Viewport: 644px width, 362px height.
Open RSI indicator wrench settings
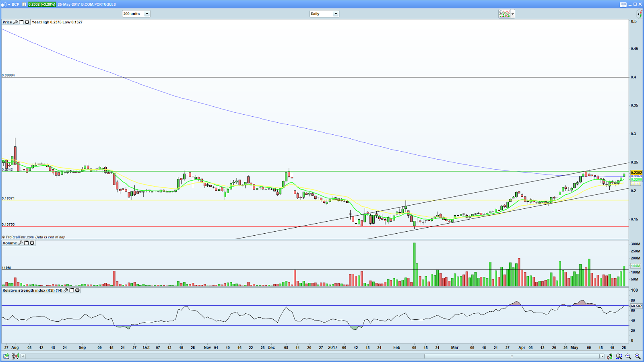tap(66, 290)
